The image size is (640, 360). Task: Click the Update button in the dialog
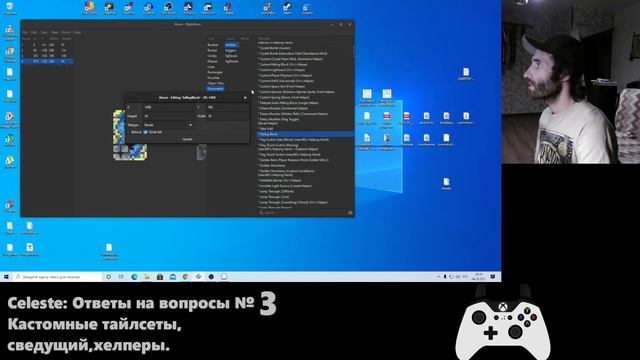pos(187,140)
